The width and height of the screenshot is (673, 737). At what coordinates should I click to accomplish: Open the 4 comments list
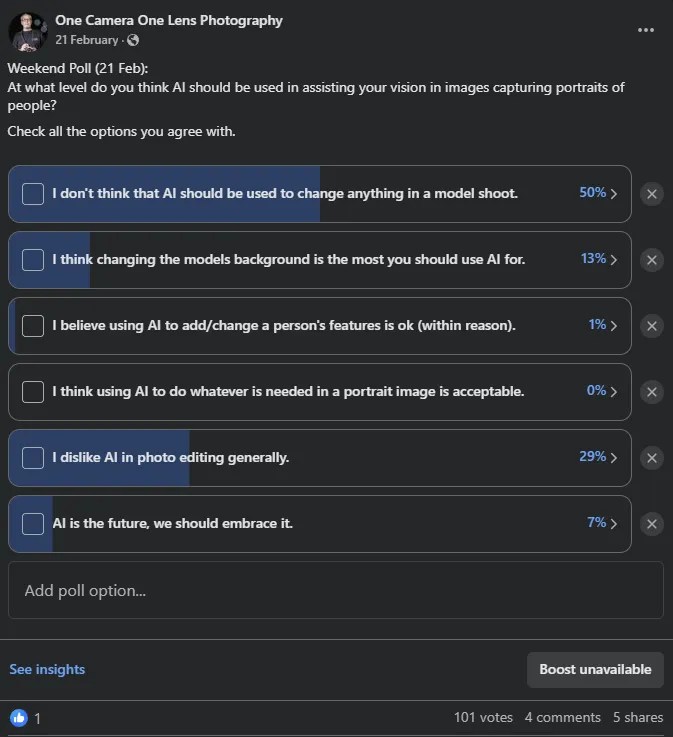pyautogui.click(x=562, y=717)
